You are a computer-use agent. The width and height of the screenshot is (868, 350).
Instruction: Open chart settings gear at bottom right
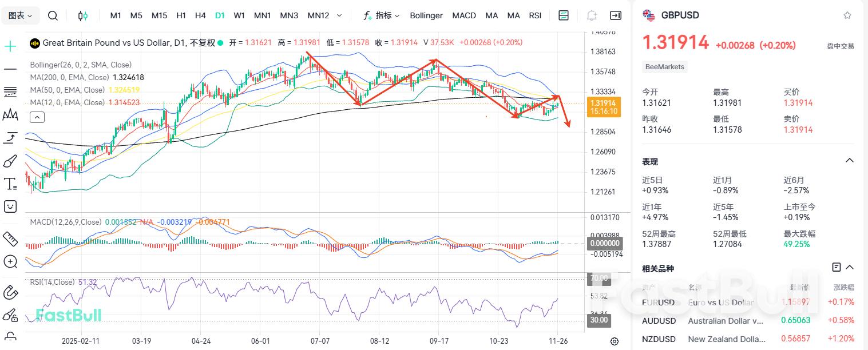click(x=614, y=341)
